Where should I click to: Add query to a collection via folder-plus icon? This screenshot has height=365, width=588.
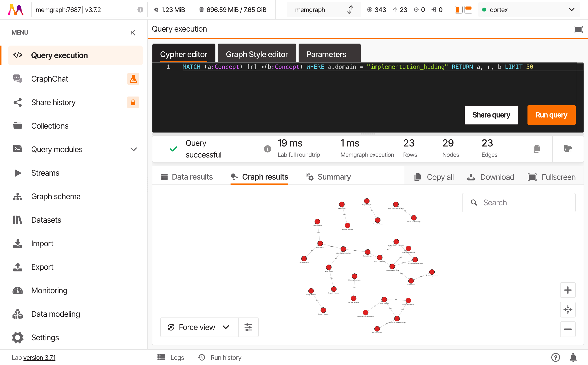click(568, 149)
